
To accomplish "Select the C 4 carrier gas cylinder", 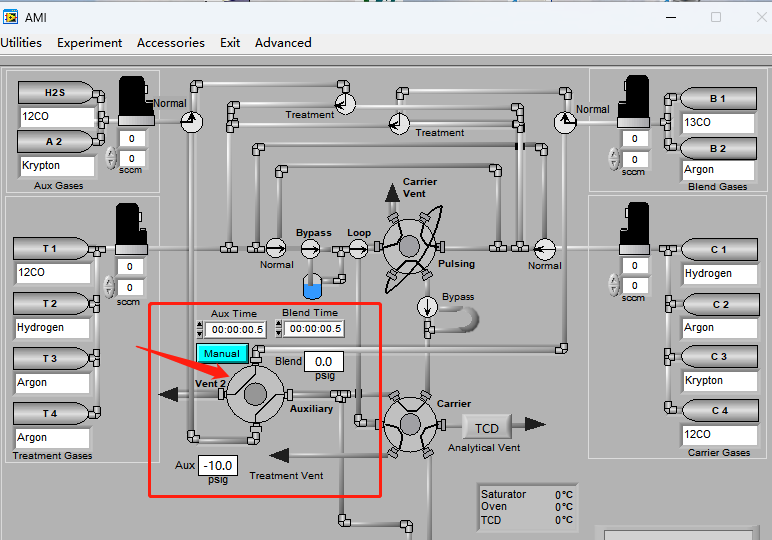I will tap(719, 411).
